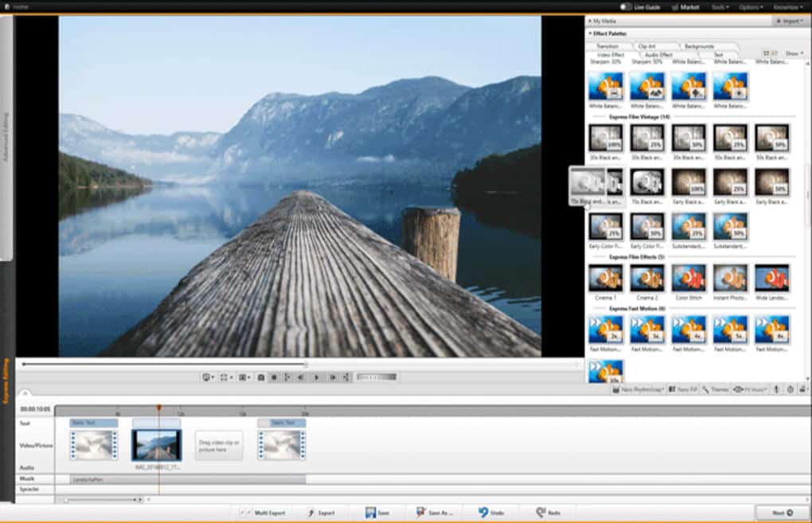Open the Themes tool
The image size is (812, 523).
click(715, 389)
